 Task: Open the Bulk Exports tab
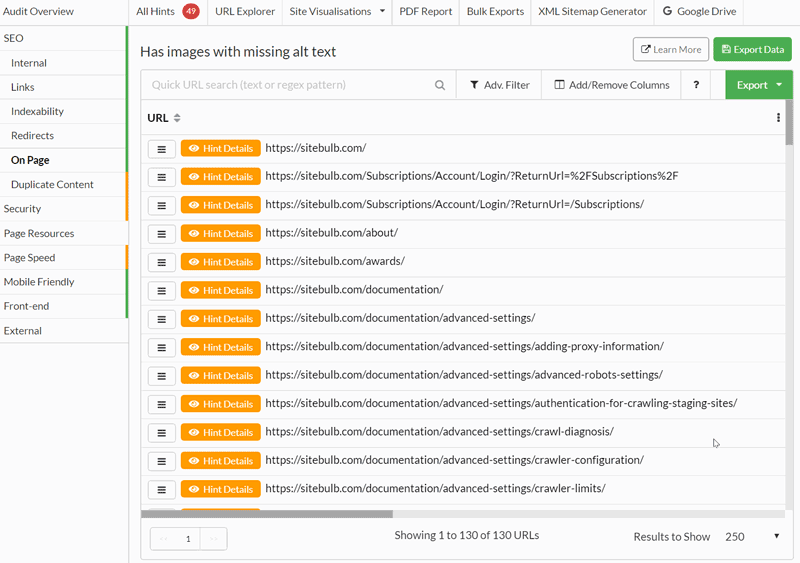[495, 11]
